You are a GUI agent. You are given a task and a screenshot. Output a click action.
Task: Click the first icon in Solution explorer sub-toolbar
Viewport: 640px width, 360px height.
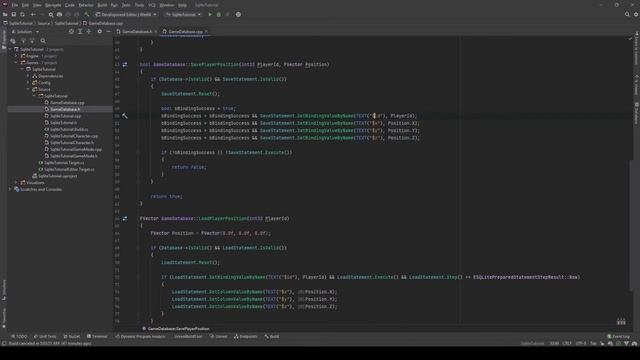[x=13, y=41]
